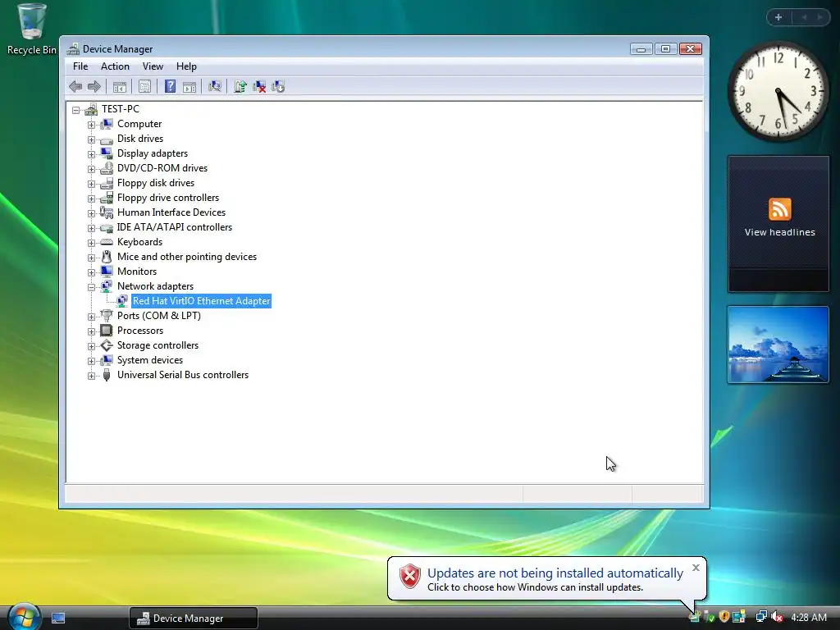Image resolution: width=840 pixels, height=630 pixels.
Task: Select DVD/CD-ROM drives label
Action: (x=162, y=168)
